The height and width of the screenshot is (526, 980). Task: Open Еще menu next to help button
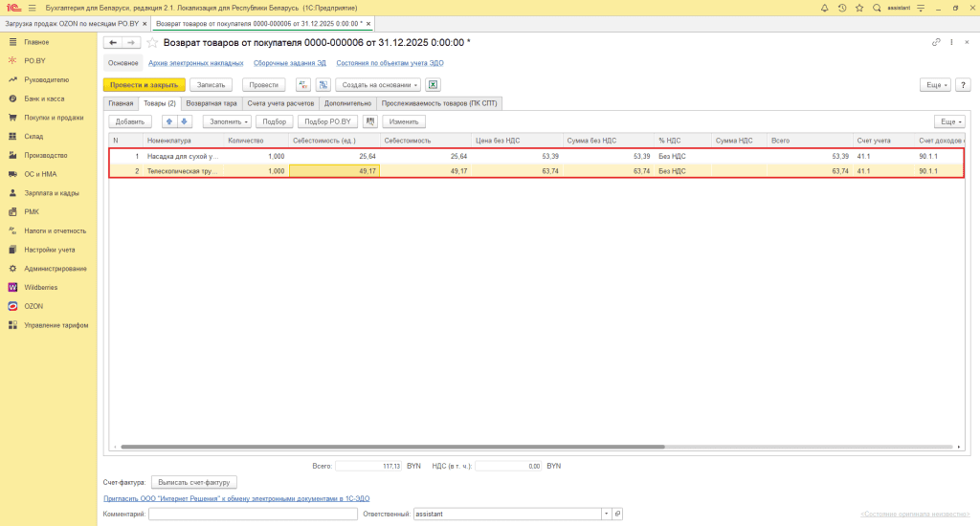coord(935,85)
